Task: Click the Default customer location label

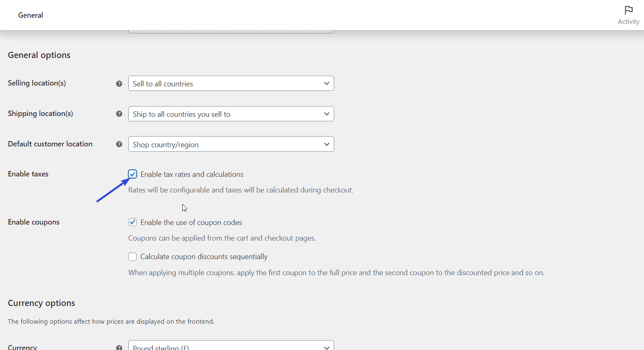Action: [x=50, y=144]
